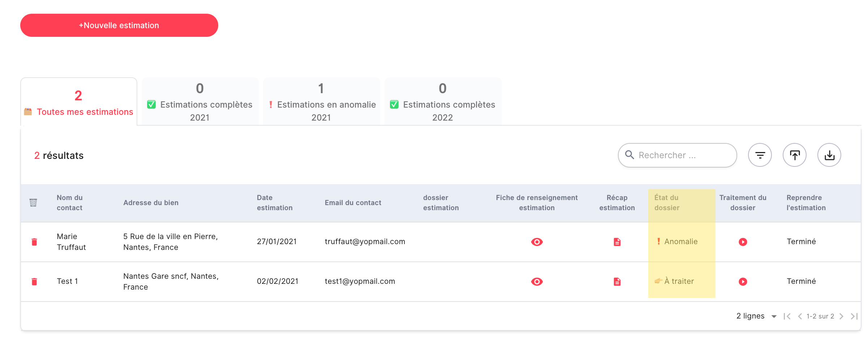
Task: Focus the Rechercher search field
Action: (x=677, y=155)
